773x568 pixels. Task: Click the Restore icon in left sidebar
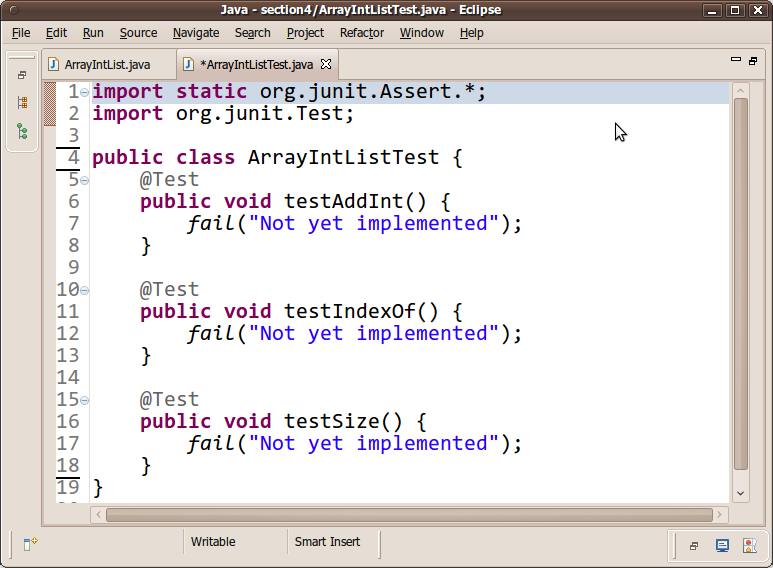coord(22,75)
